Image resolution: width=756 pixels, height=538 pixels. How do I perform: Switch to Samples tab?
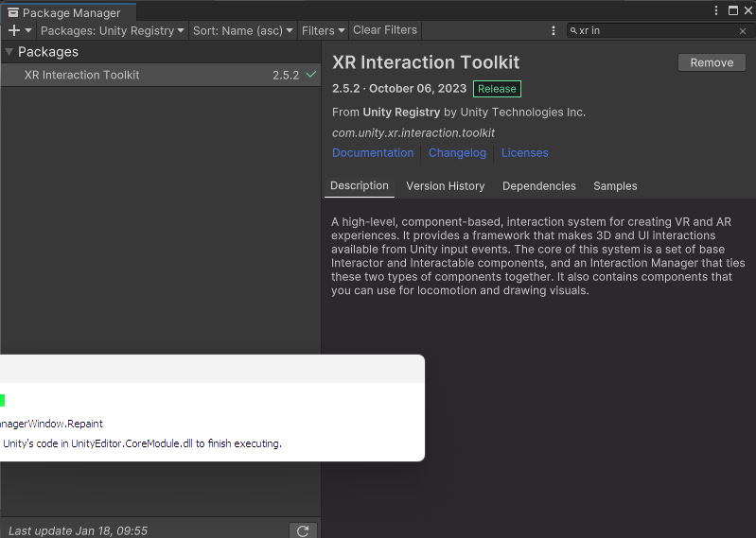[615, 186]
